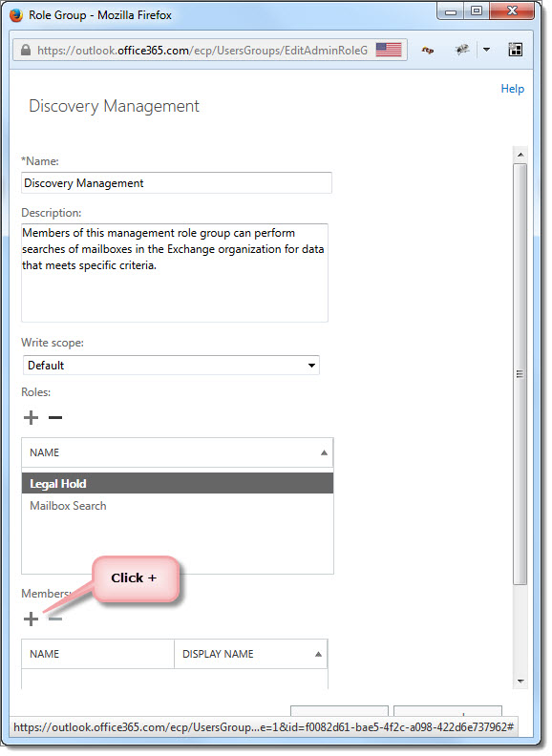Click the scrollbar down arrow
This screenshot has height=756, width=552.
click(520, 682)
